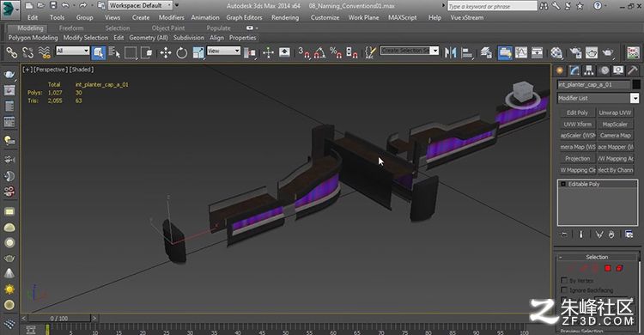The height and width of the screenshot is (335, 644).
Task: Click the Projection modifier button
Action: (x=577, y=159)
